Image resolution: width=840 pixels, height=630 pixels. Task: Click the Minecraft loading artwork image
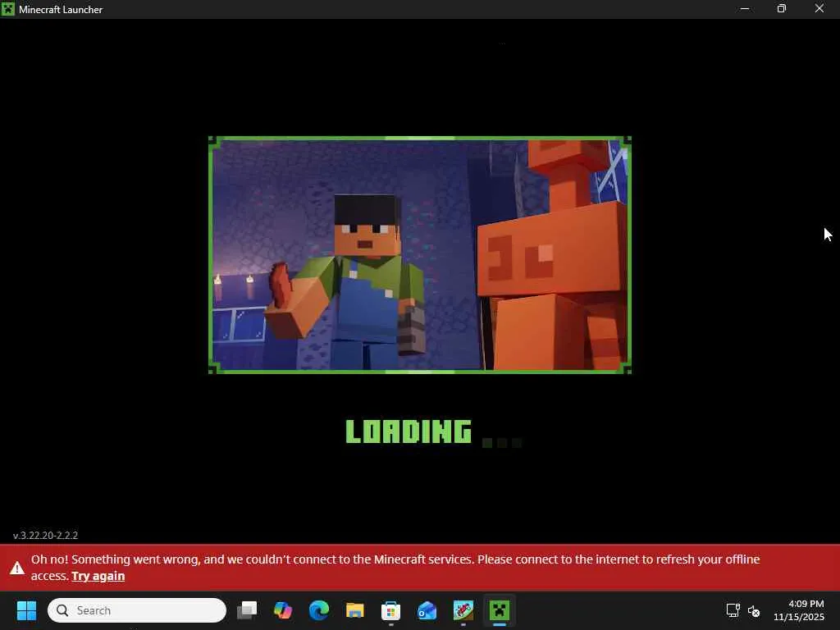(420, 255)
